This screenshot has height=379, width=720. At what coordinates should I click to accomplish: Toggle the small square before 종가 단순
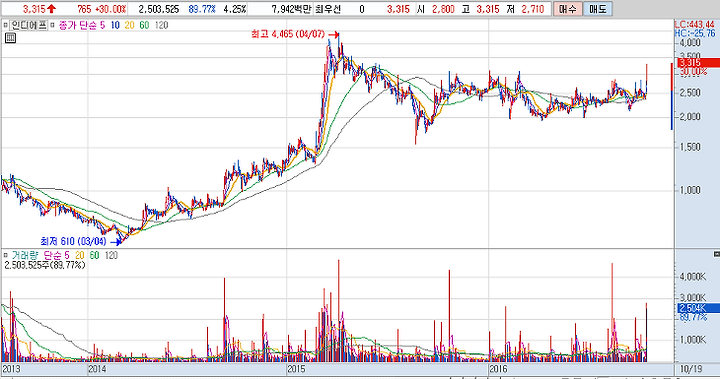pyautogui.click(x=52, y=25)
